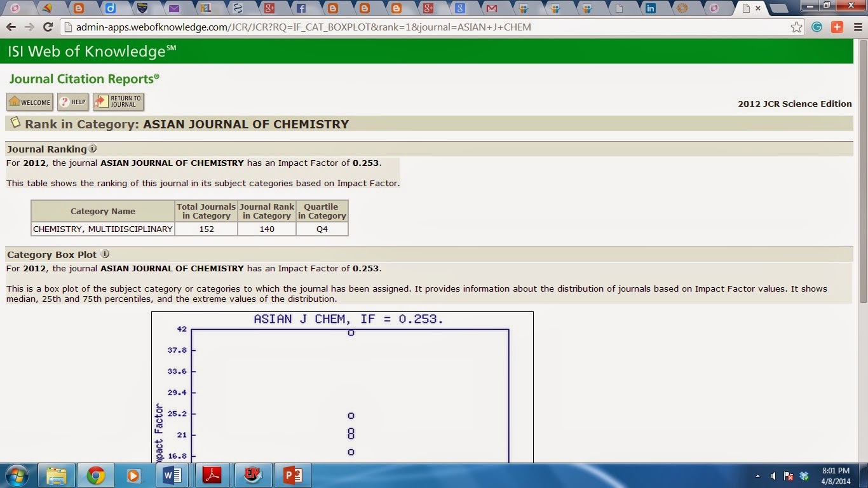Bookmark this page with the star
This screenshot has width=868, height=488.
pyautogui.click(x=797, y=27)
